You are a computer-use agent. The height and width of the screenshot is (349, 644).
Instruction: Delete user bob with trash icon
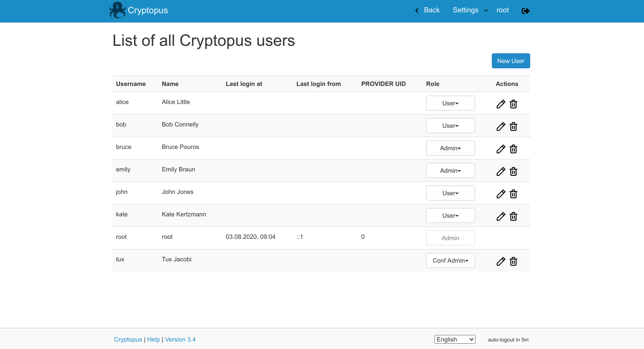513,126
